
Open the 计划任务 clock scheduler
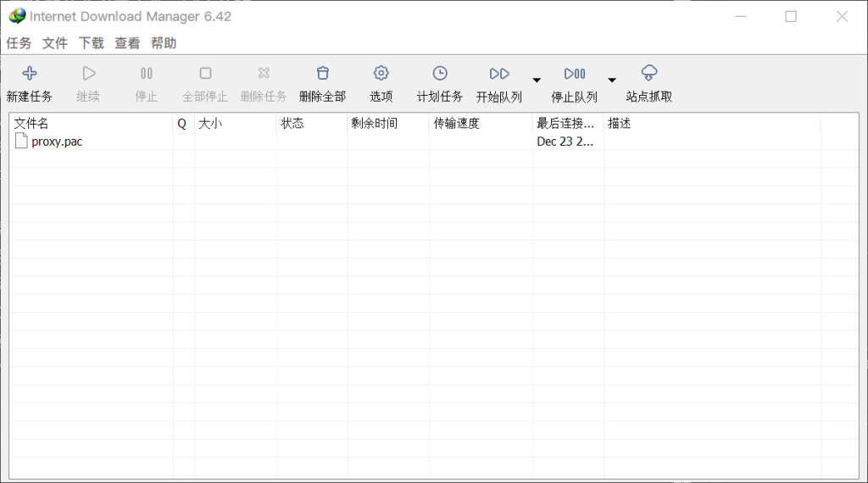click(439, 74)
